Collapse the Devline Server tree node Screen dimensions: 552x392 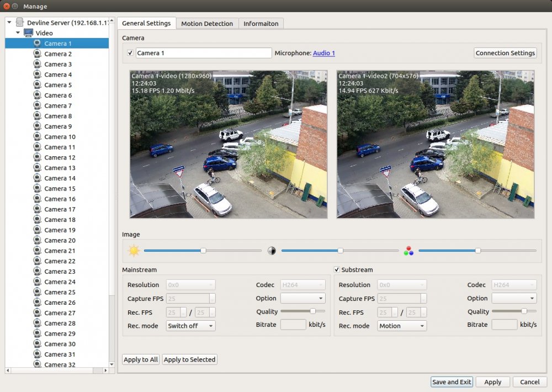point(9,23)
